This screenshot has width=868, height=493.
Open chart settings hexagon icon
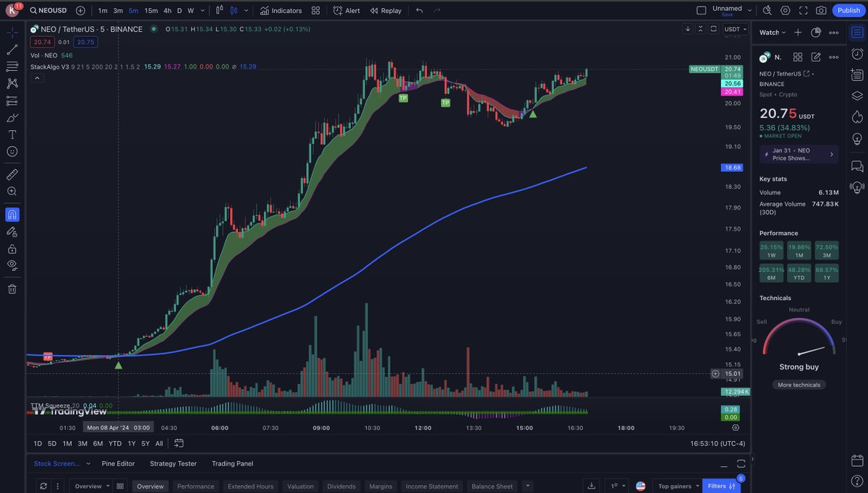pos(785,11)
